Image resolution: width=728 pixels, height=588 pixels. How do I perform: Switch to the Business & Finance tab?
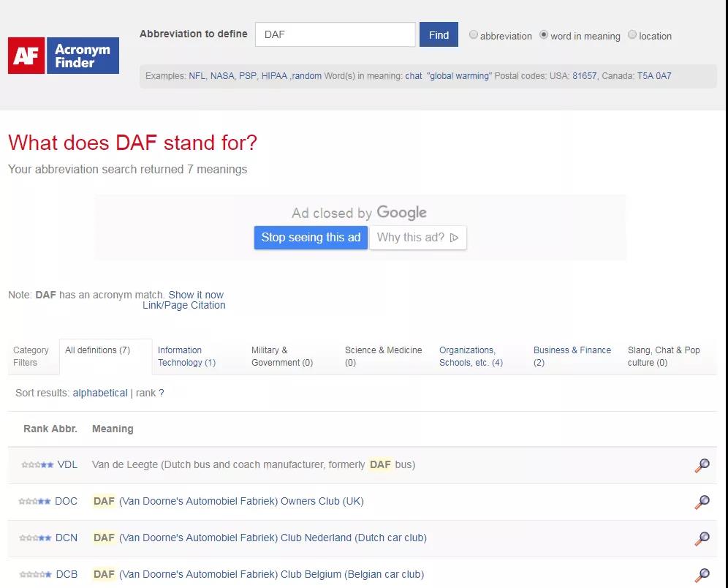[x=572, y=356]
